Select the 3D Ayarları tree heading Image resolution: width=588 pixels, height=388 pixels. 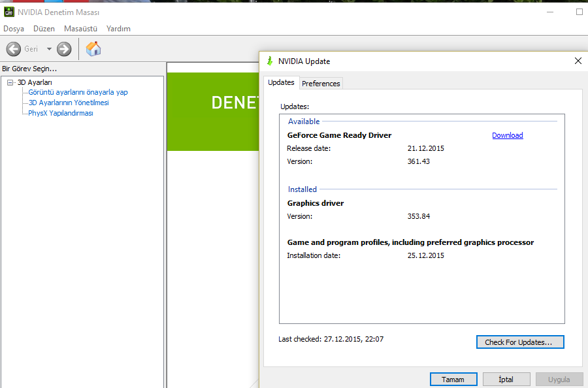point(35,82)
